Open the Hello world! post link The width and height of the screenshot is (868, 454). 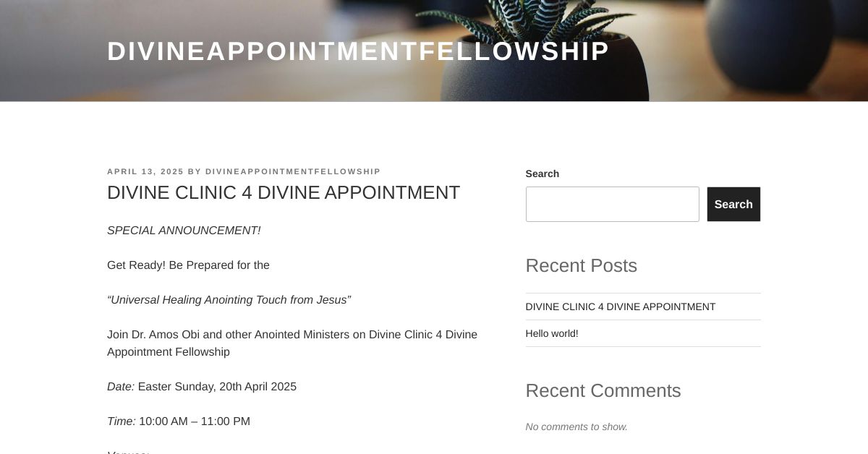click(552, 333)
